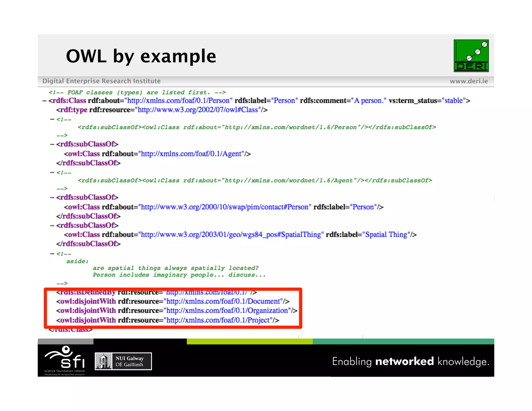
Task: Click the closing </rdfs:subClassOf> after SpatialThing
Action: (x=88, y=244)
